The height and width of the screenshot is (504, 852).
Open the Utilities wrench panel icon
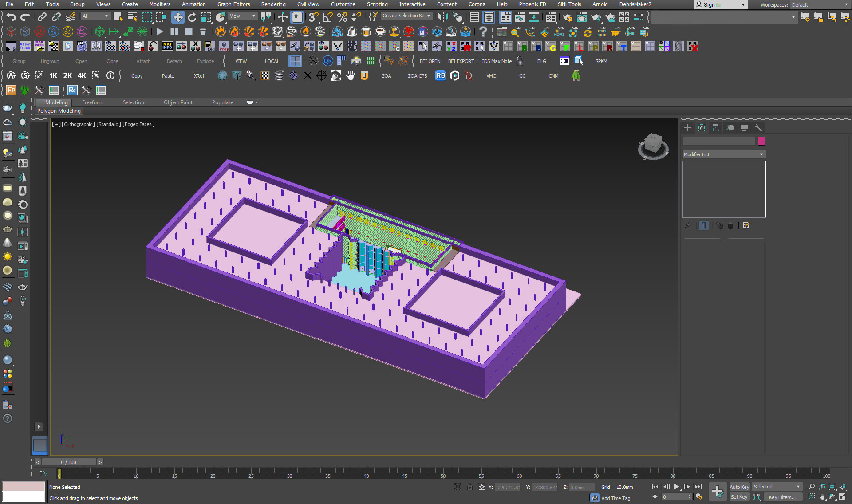(758, 128)
